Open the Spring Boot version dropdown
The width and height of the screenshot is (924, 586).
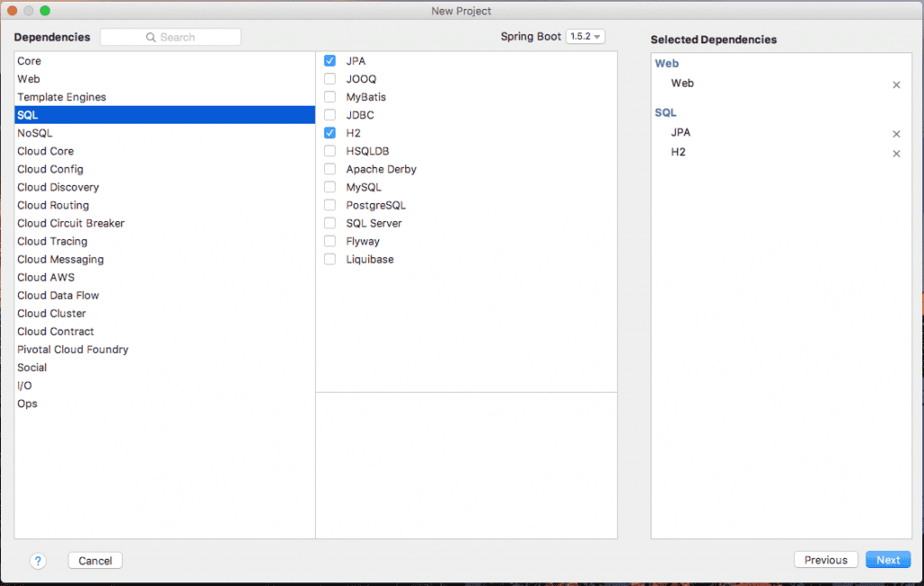(585, 37)
